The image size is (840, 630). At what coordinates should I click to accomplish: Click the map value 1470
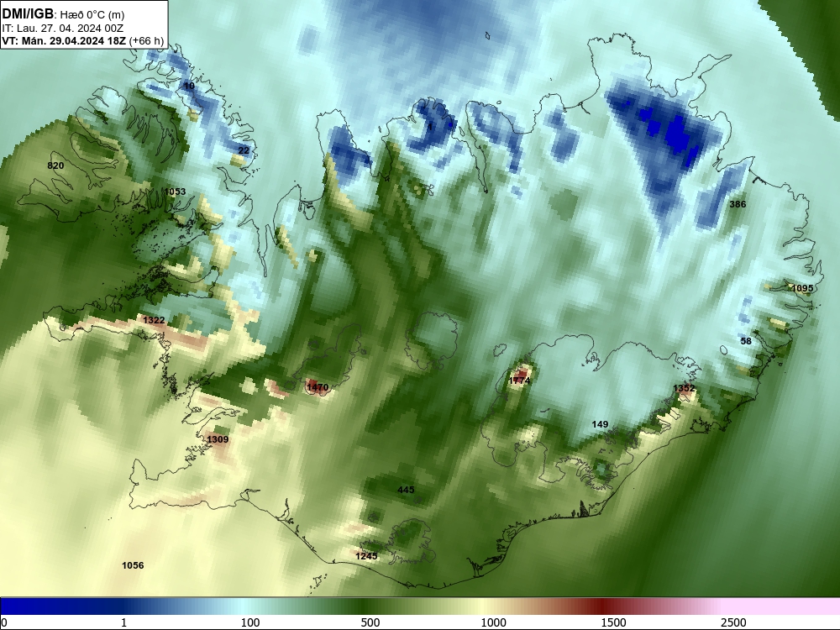point(318,386)
